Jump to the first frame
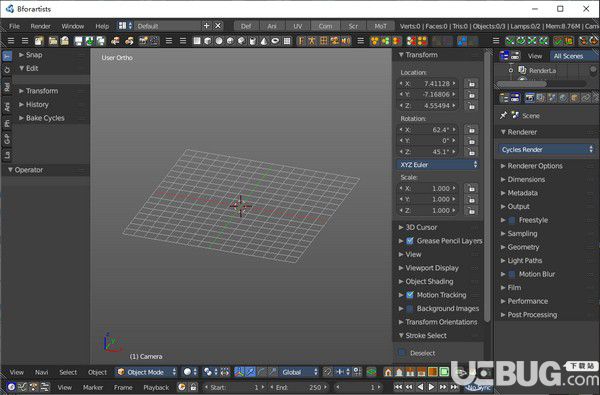This screenshot has height=395, width=600. [398, 387]
